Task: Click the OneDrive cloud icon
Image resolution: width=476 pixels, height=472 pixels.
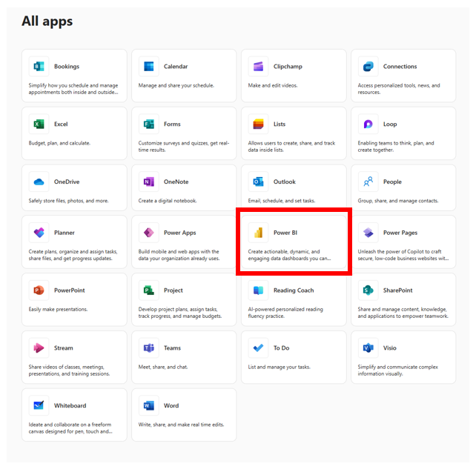Action: [x=39, y=182]
